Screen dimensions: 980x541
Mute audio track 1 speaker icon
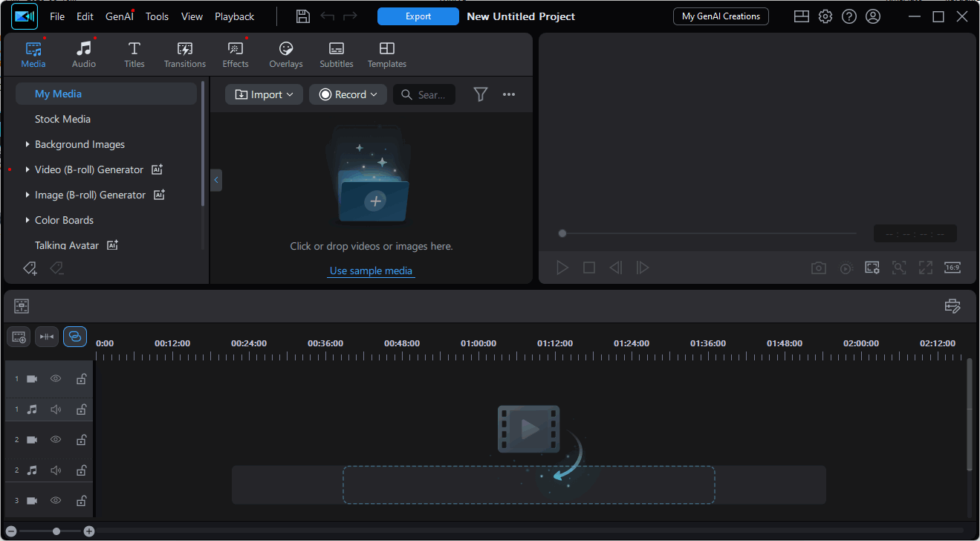click(x=56, y=409)
